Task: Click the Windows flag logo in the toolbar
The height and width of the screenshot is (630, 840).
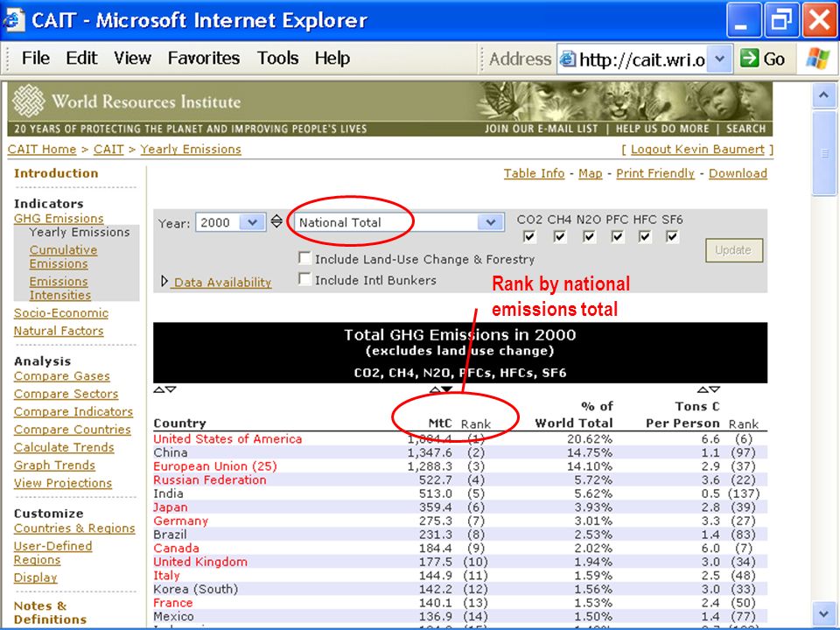Action: [x=818, y=58]
